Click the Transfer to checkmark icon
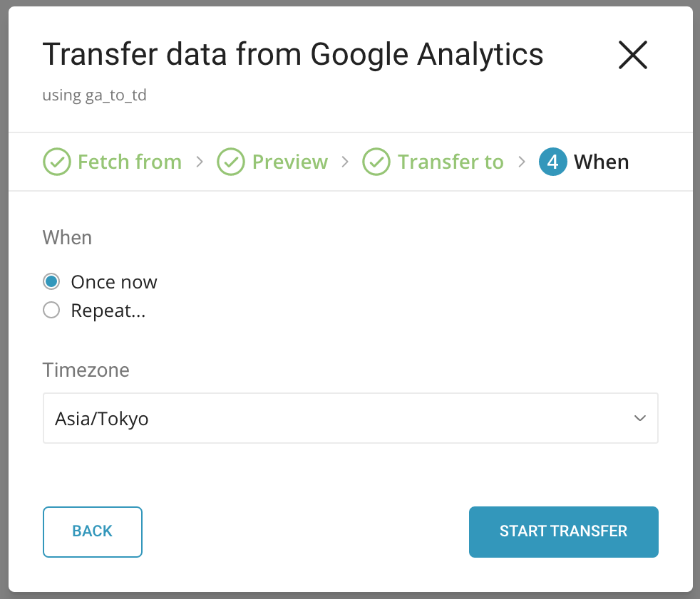Image resolution: width=700 pixels, height=599 pixels. click(376, 162)
